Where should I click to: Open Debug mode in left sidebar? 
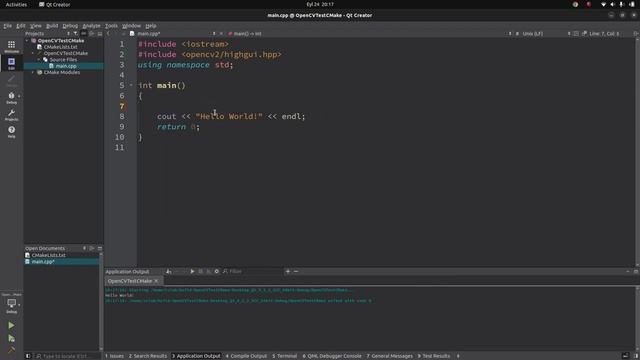tap(11, 98)
